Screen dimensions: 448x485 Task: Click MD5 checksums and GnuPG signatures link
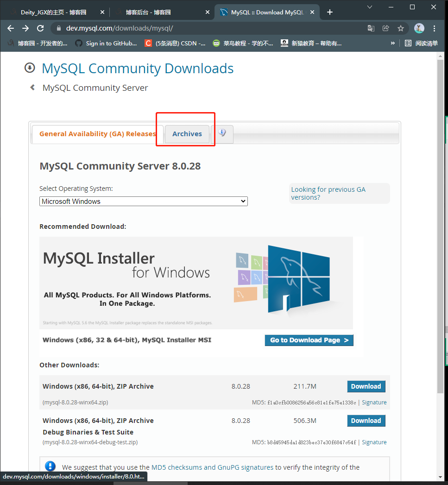212,467
